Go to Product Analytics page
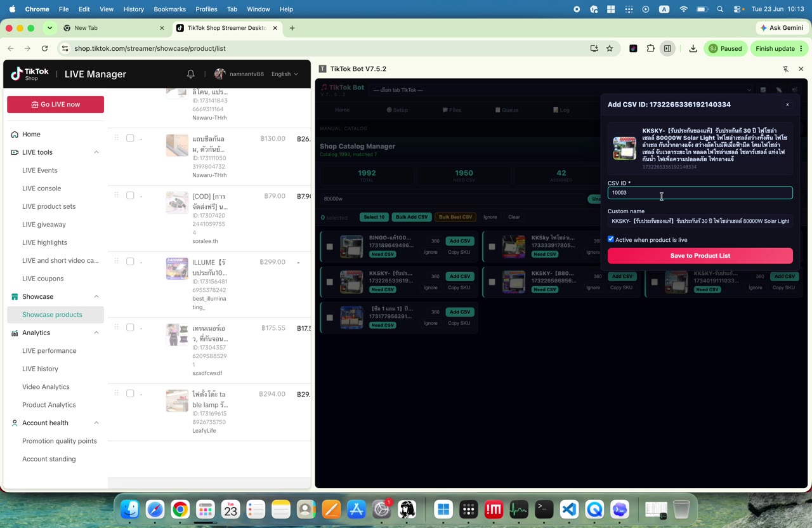 point(49,405)
